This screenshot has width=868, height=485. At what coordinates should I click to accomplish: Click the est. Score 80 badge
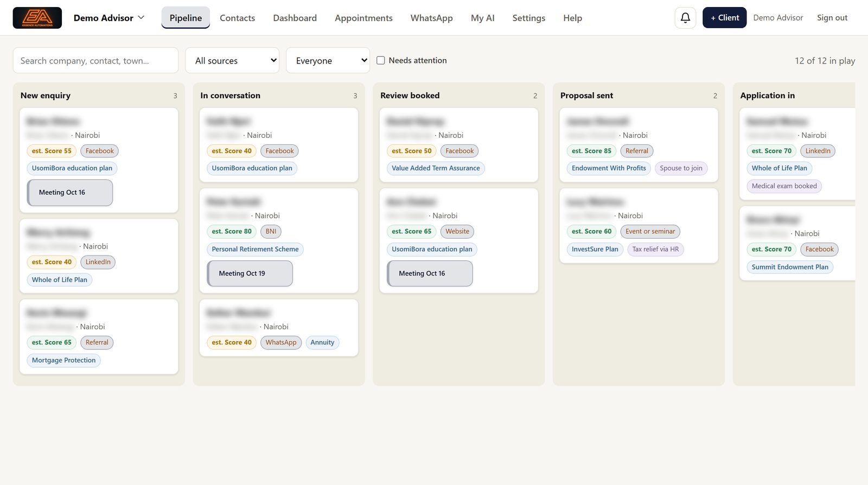(x=232, y=231)
